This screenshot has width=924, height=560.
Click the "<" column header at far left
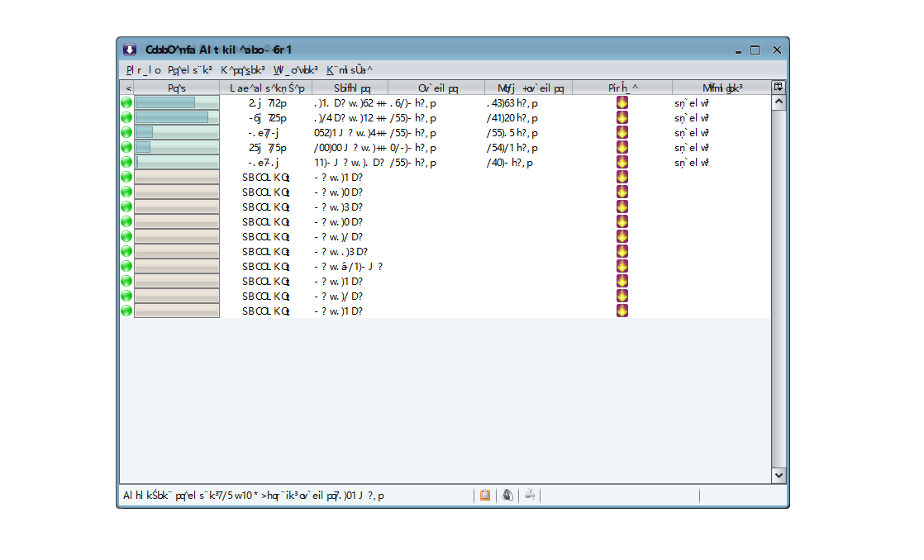[127, 88]
